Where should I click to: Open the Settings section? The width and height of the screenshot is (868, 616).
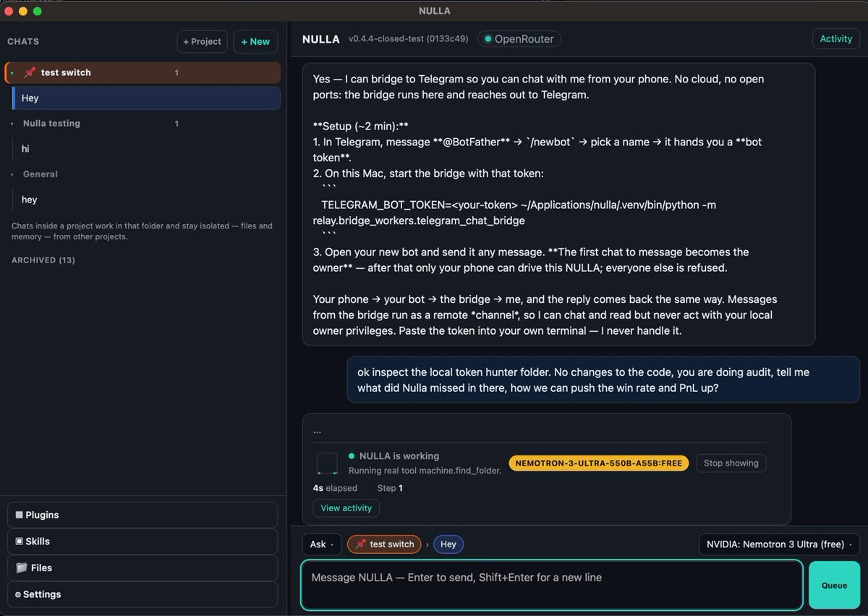(x=142, y=594)
